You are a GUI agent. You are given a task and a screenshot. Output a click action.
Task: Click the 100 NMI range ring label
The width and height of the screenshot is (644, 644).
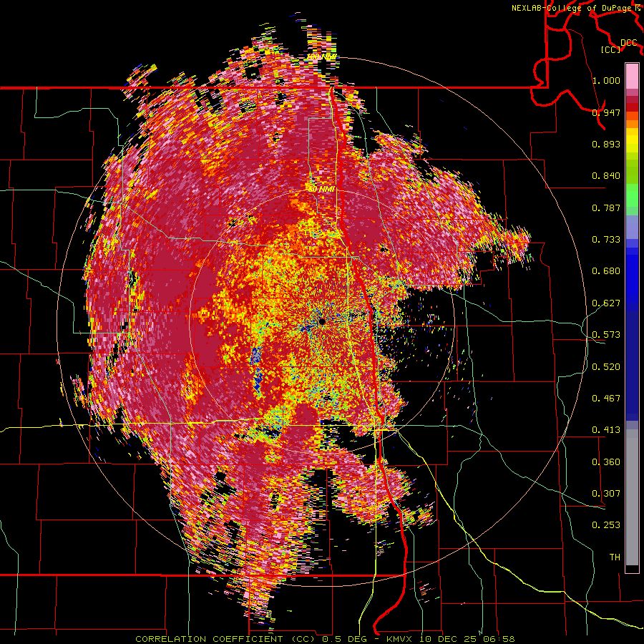[x=321, y=57]
